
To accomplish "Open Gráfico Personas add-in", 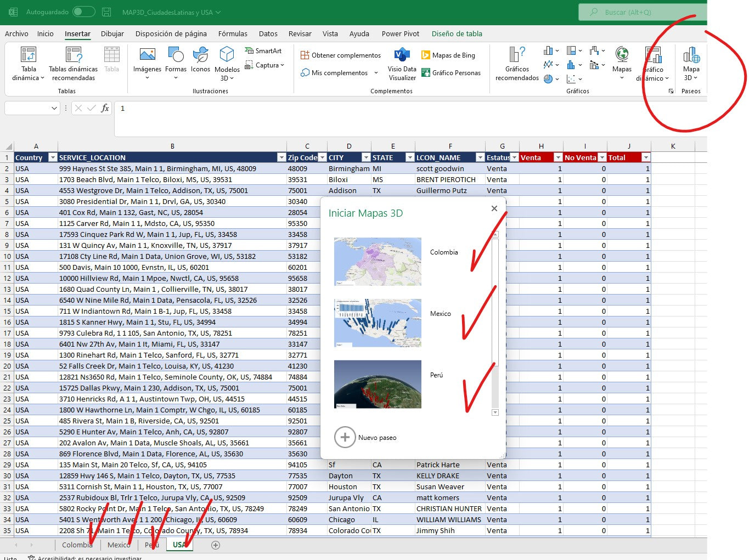I will point(451,72).
